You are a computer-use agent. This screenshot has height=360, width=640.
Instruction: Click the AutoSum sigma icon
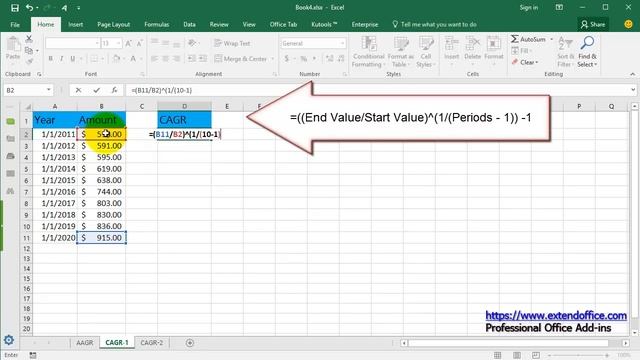tap(515, 39)
